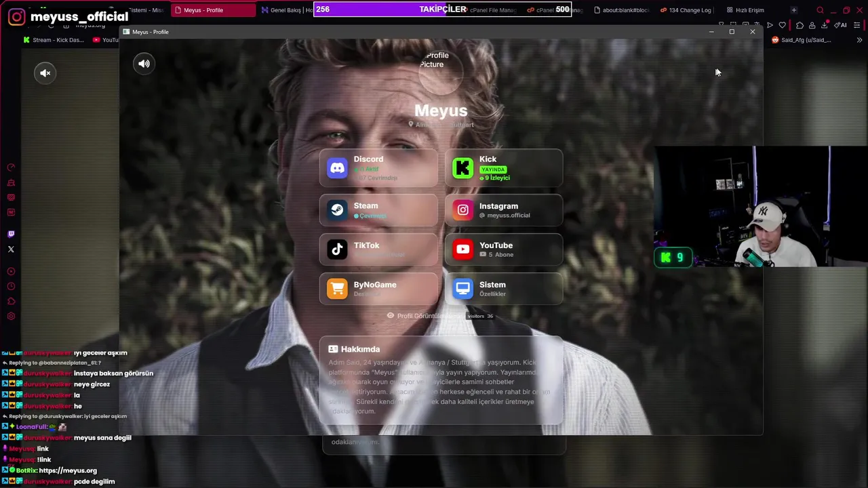Open the sidebar Extensions cube icon
This screenshot has height=488, width=868.
[11, 302]
